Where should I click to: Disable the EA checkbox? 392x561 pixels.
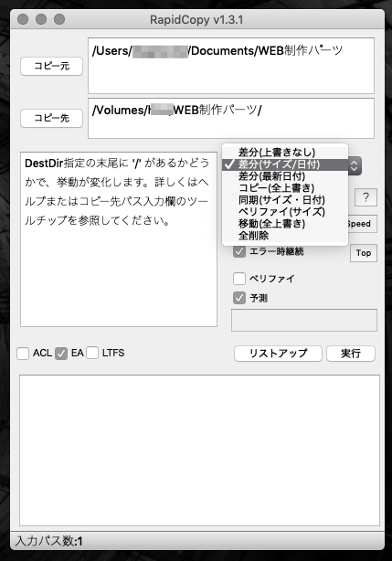point(61,353)
